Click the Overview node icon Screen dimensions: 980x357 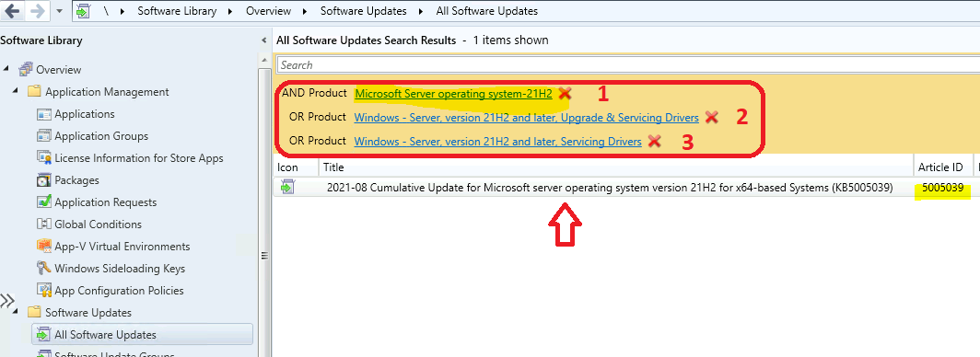[26, 69]
